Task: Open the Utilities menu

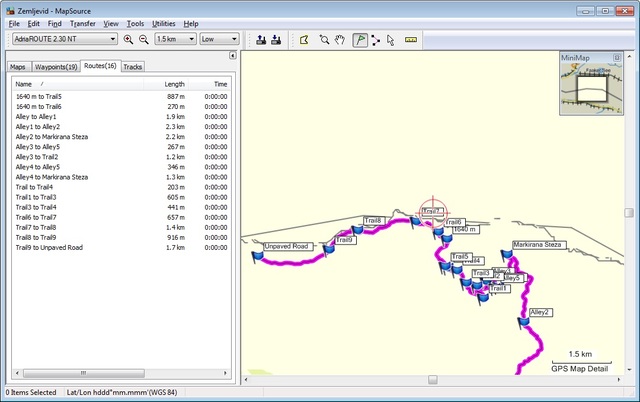Action: point(164,24)
